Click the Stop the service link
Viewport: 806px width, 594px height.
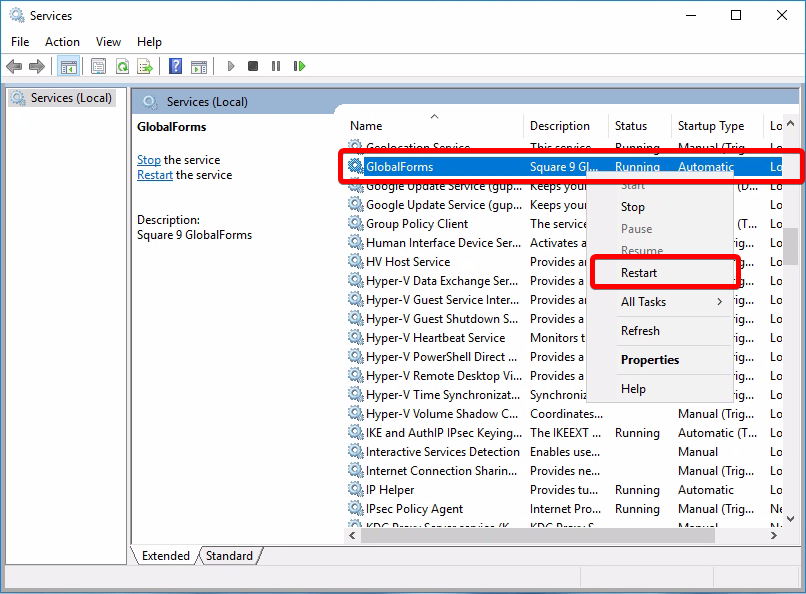click(148, 160)
